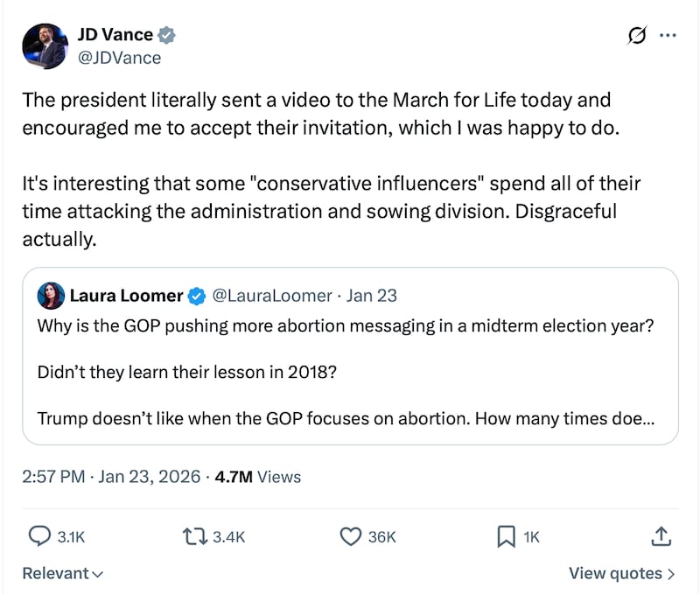Click JD Vance's verified badge
This screenshot has height=594, width=700.
(165, 34)
